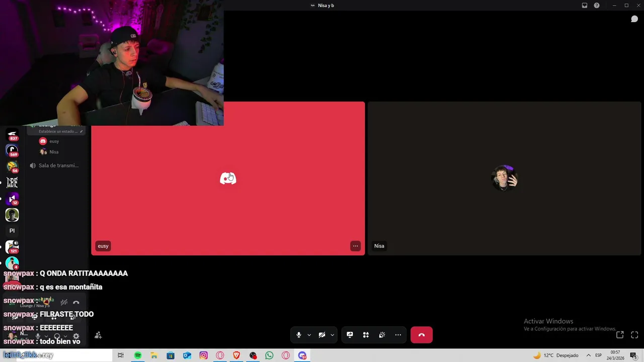The image size is (644, 362).
Task: Open options menu on eusy tile
Action: point(355,246)
